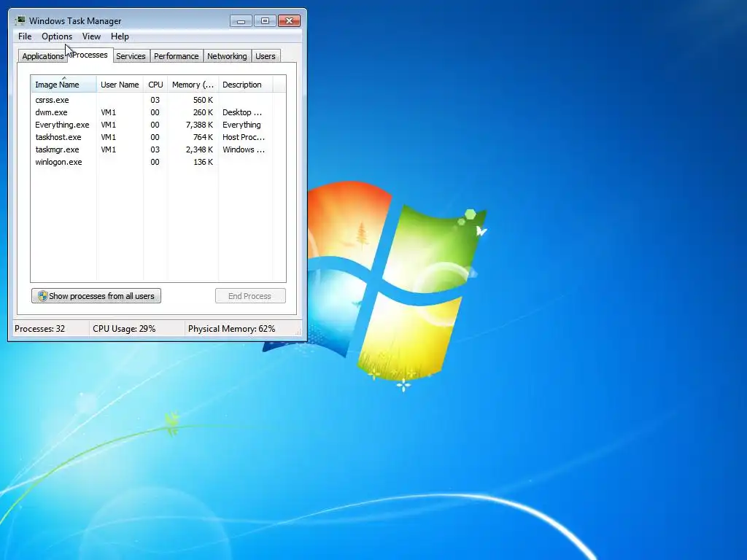
Task: Click the 2,348 K memory value
Action: coord(199,149)
